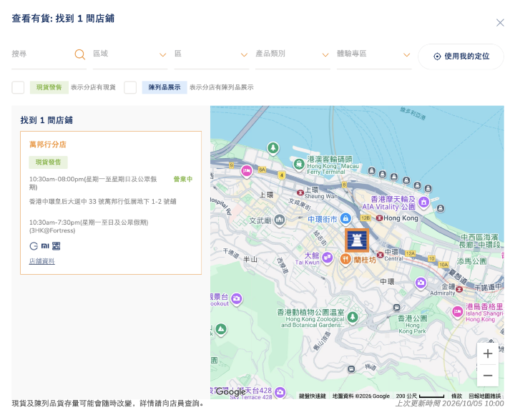Click the green mountain marker on west side
This screenshot has height=420, width=515.
(221, 328)
